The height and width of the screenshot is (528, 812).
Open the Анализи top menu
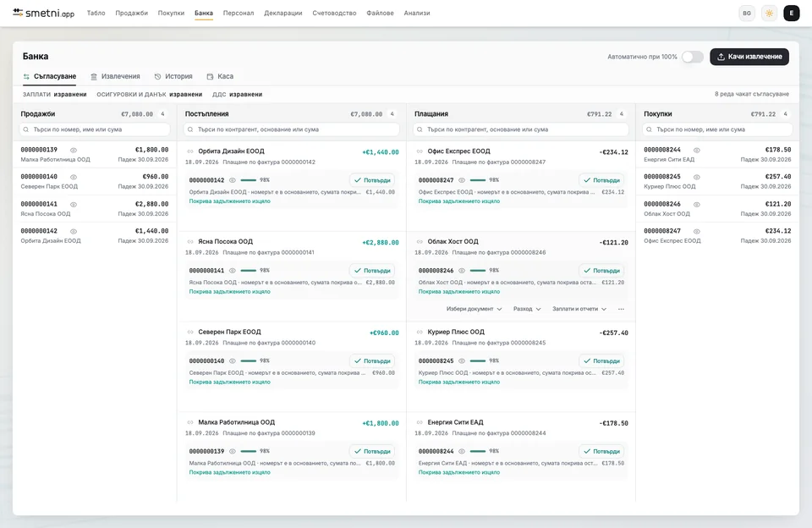click(x=417, y=13)
